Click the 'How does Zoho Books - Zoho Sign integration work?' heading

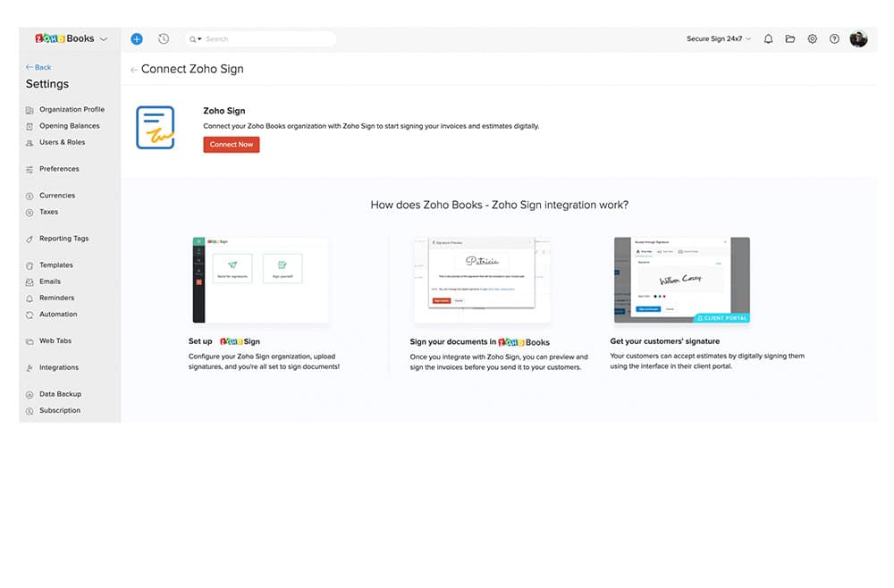pos(500,206)
